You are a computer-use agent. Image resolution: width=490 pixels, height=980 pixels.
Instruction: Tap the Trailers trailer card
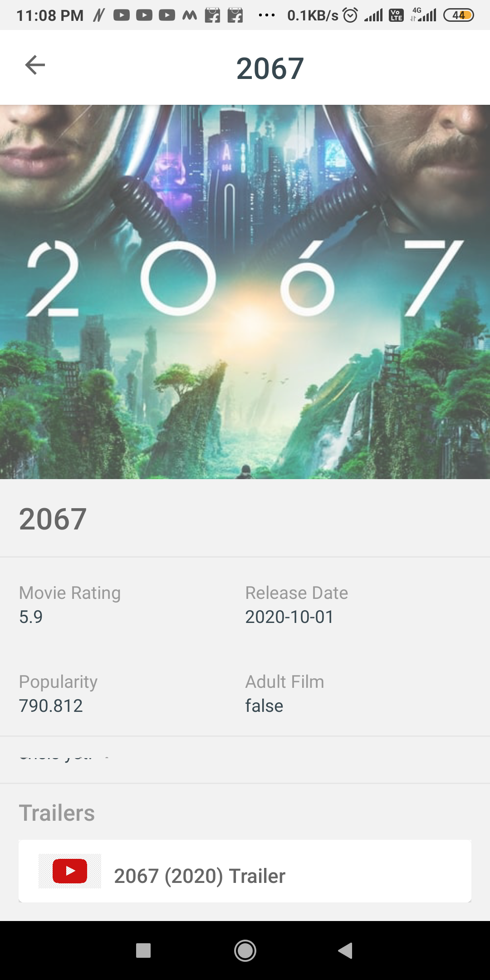coord(244,871)
